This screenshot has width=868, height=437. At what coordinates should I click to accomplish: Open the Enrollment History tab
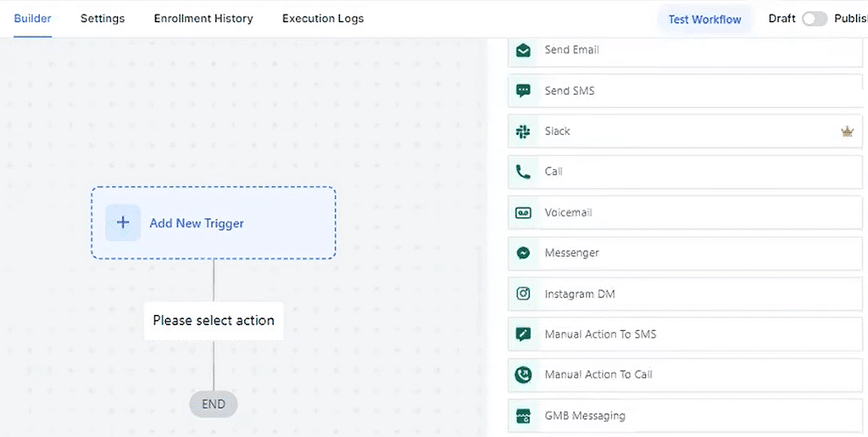point(203,19)
